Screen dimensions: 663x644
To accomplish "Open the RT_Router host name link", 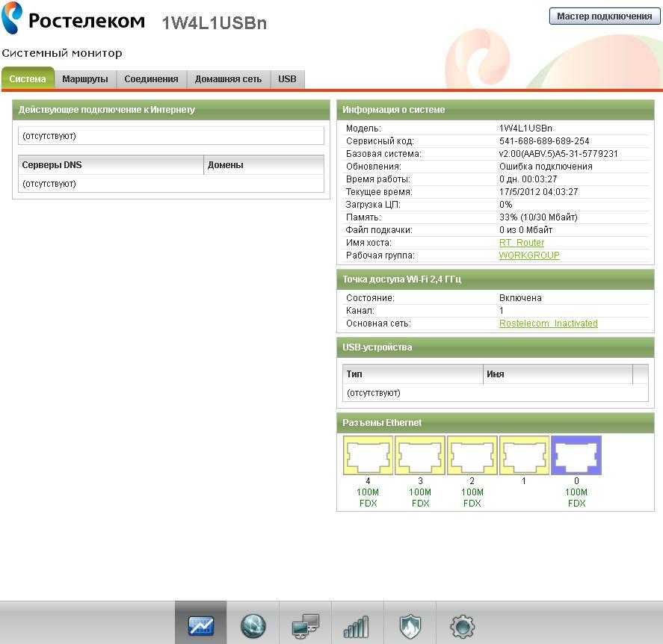I will 521,243.
